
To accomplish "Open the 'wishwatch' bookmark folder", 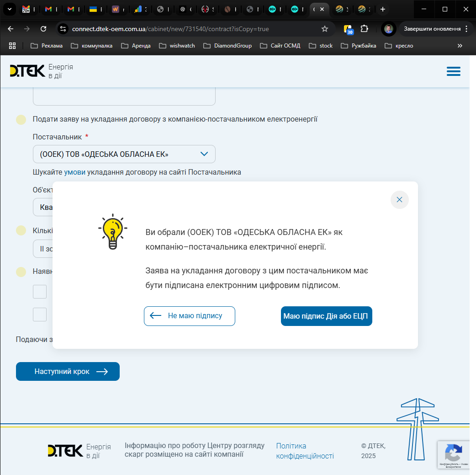I will coord(177,46).
